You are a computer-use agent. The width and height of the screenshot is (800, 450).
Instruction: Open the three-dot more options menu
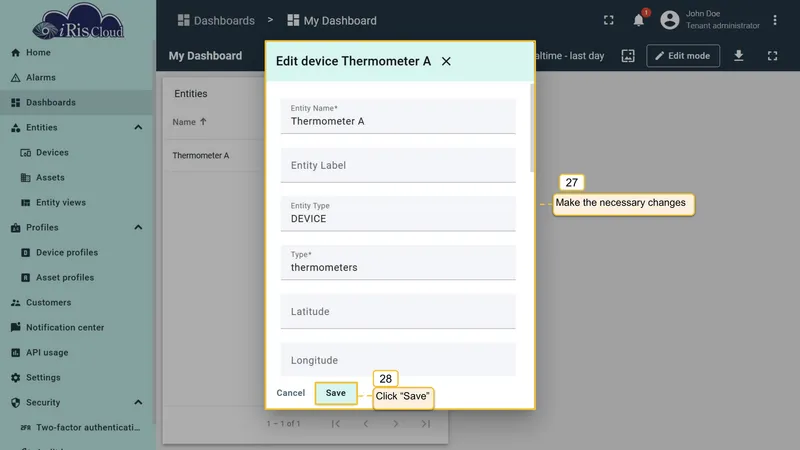point(774,20)
